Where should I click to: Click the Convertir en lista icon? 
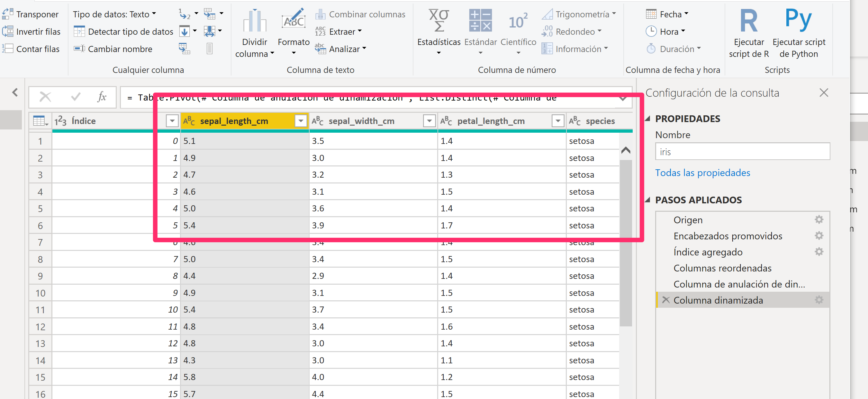point(210,49)
